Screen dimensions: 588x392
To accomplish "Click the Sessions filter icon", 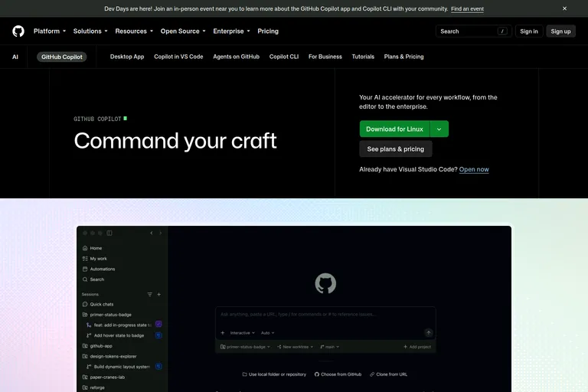I will (149, 295).
